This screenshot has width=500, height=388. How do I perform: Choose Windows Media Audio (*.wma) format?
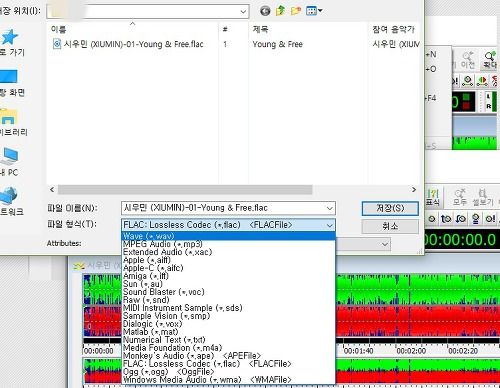click(228, 380)
